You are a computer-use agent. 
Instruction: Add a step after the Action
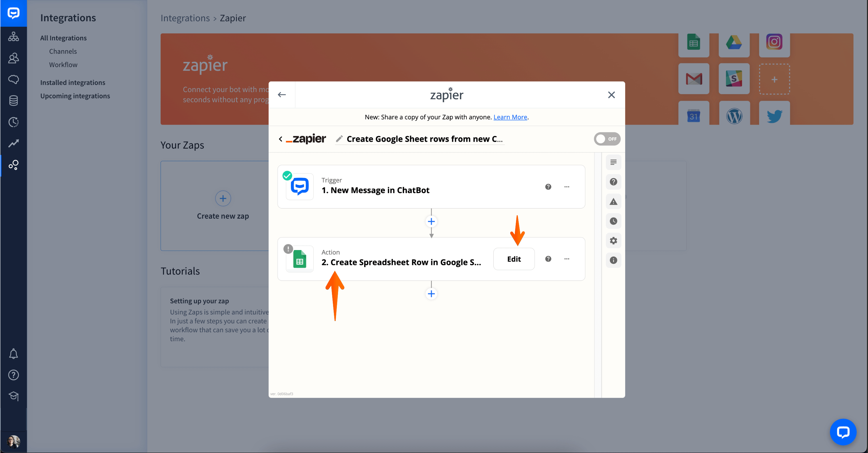[431, 294]
